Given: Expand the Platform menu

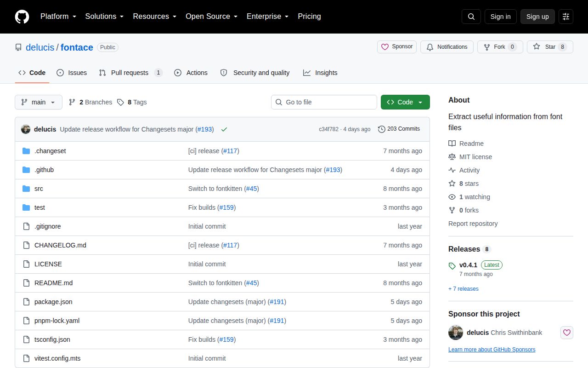Looking at the screenshot, I should coord(58,17).
